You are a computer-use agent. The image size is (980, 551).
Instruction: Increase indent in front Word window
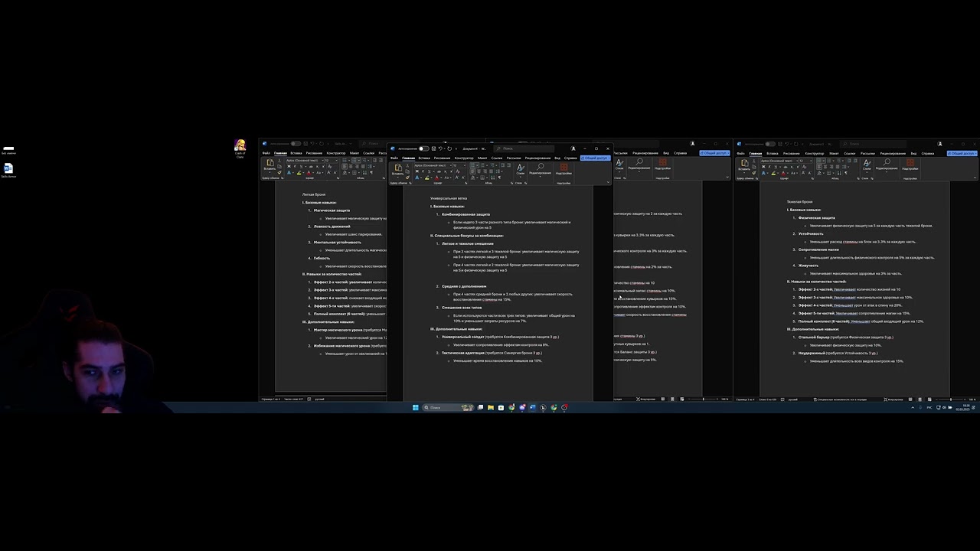(x=509, y=165)
